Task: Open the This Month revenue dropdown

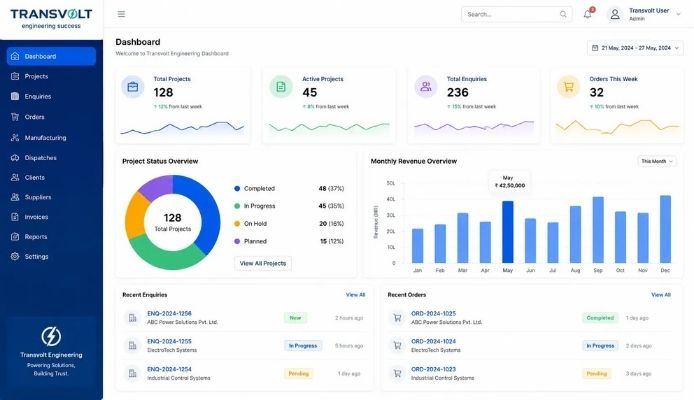Action: [x=657, y=161]
